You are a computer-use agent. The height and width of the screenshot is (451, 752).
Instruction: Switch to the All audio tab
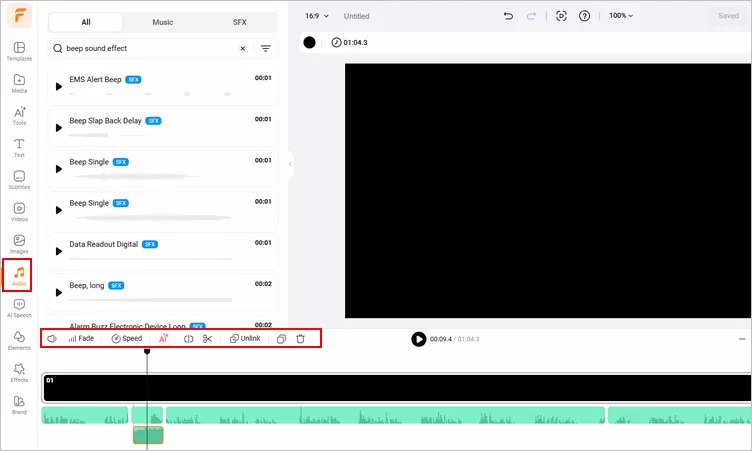[x=86, y=22]
